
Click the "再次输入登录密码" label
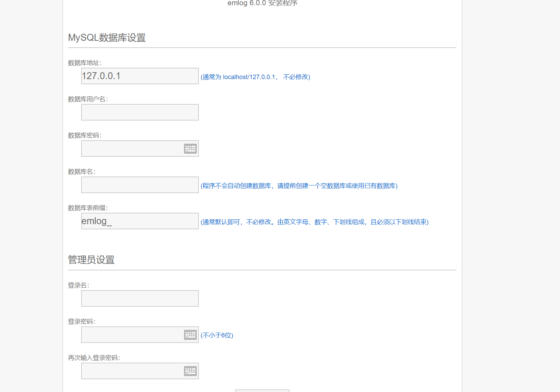(94, 358)
